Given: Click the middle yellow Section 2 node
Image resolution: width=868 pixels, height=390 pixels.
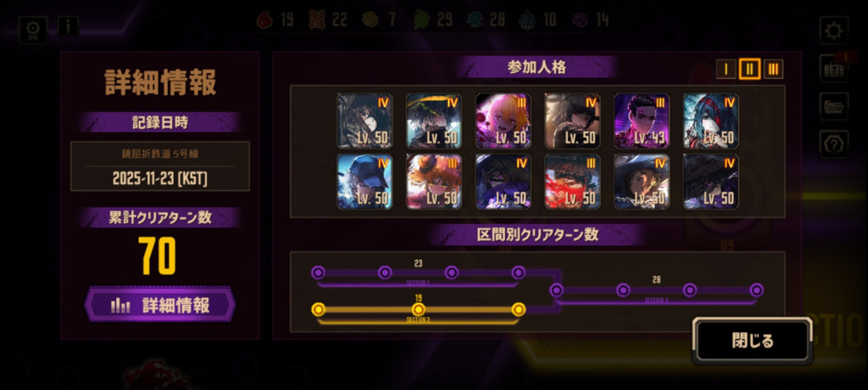Looking at the screenshot, I should tap(419, 309).
